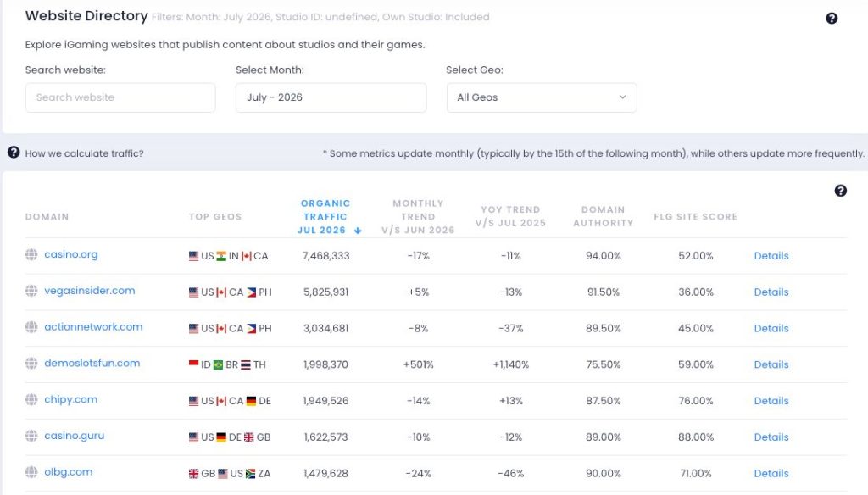
Task: Click the question mark icon next to 'How we calculate traffic?'
Action: [14, 153]
